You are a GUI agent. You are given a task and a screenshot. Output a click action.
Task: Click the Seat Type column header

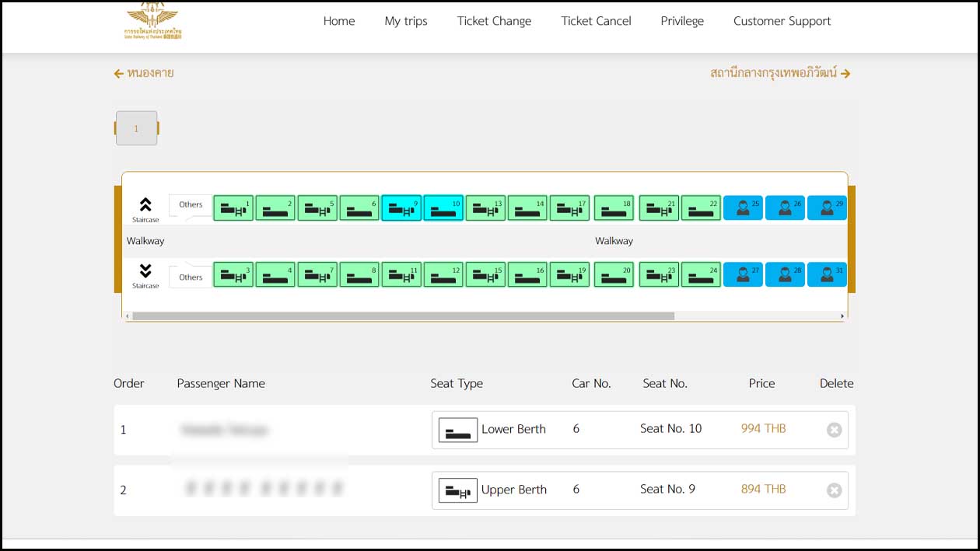pyautogui.click(x=457, y=383)
